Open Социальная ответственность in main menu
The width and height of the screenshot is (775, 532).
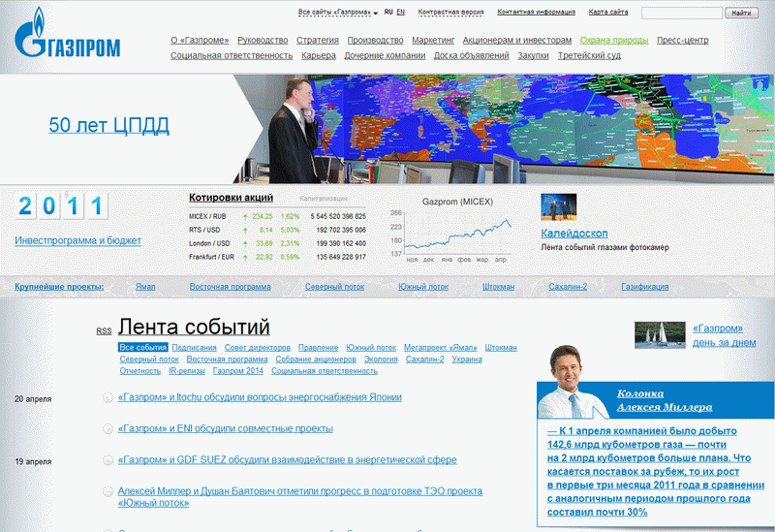232,55
